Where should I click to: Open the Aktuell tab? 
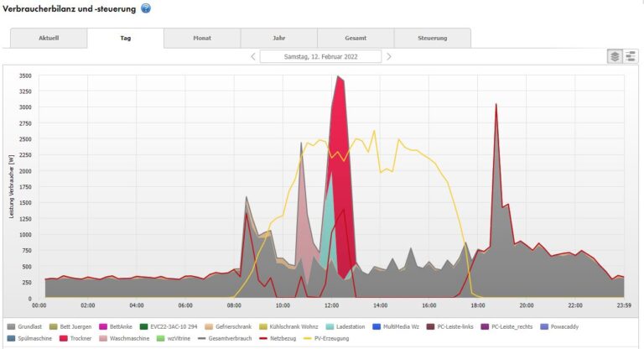coord(49,39)
